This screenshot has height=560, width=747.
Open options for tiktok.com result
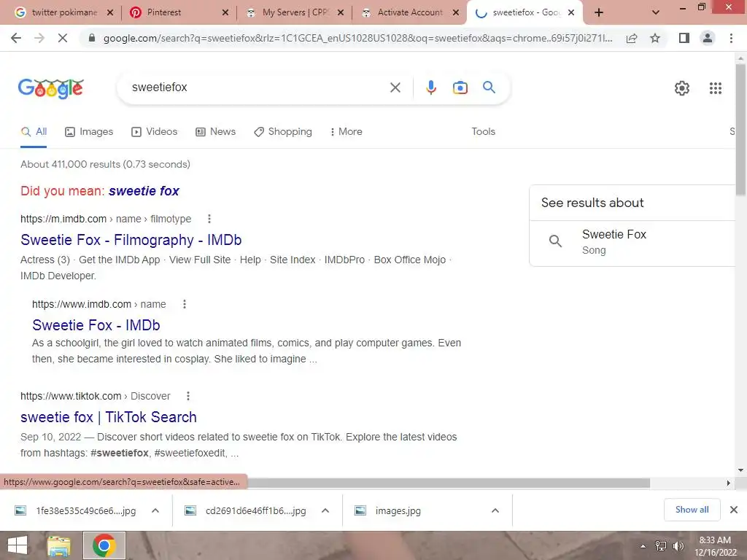[188, 396]
